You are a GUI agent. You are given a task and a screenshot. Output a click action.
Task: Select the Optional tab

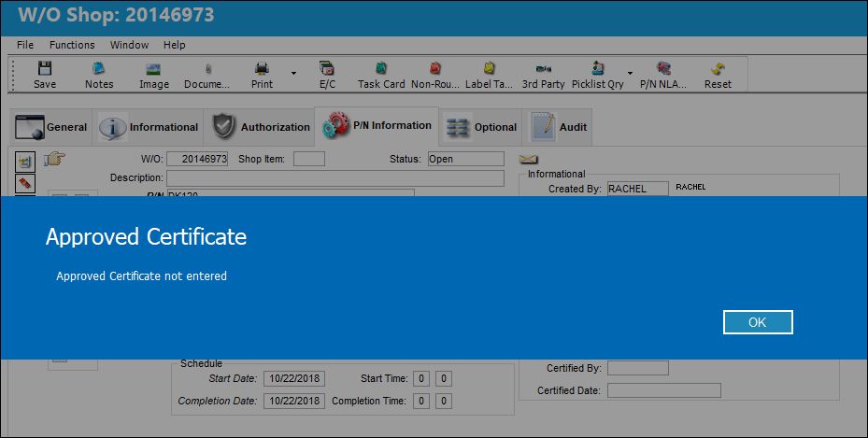tap(481, 127)
